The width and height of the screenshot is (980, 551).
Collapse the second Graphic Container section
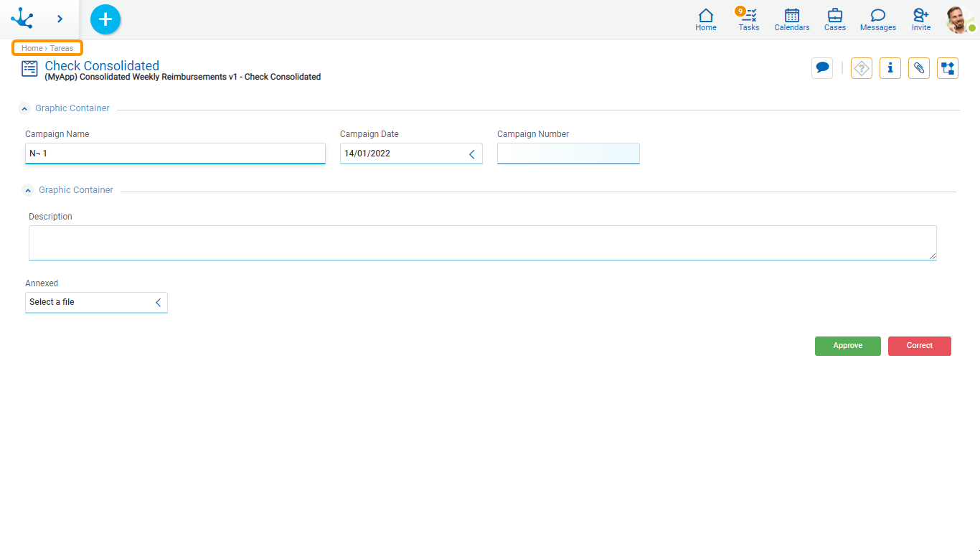[x=29, y=191]
